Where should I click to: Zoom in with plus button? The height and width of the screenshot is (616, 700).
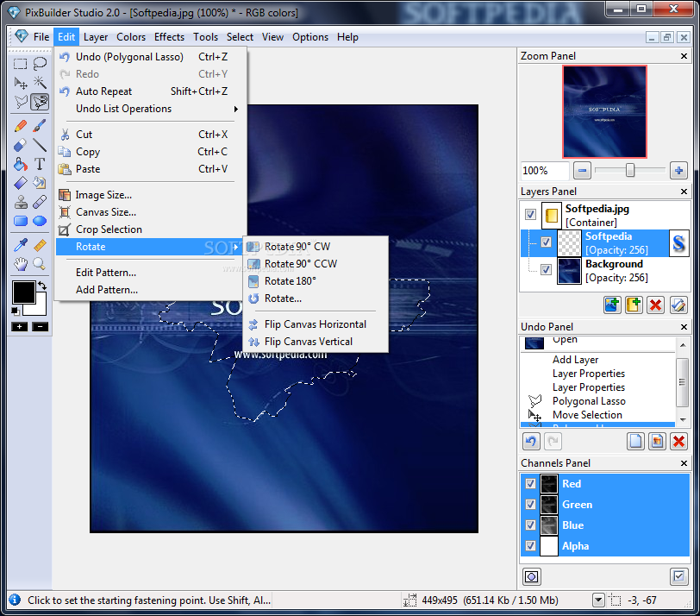678,170
